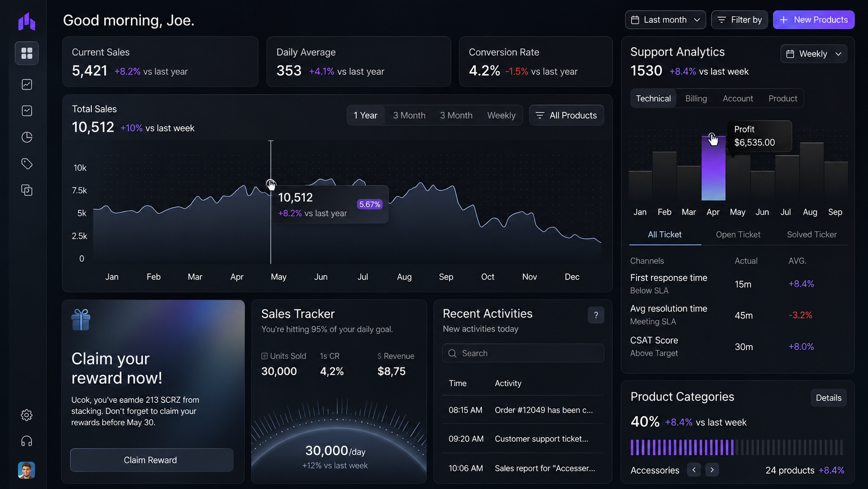Open the dashboard grid icon in sidebar

[x=26, y=54]
